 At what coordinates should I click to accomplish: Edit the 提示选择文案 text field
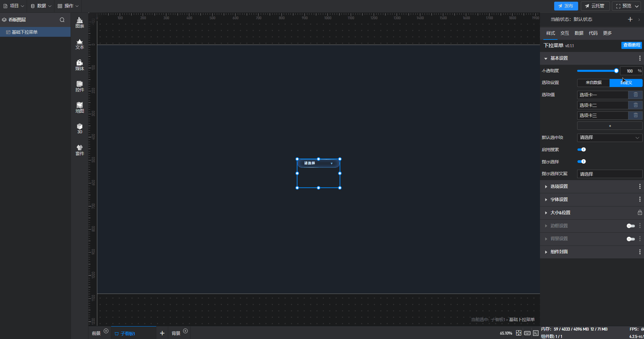(610, 174)
